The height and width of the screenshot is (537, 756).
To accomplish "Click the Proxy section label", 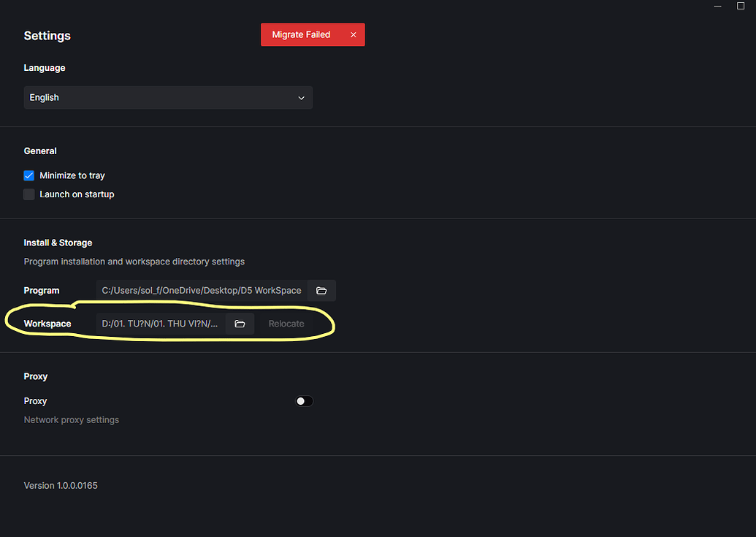I will pyautogui.click(x=35, y=376).
